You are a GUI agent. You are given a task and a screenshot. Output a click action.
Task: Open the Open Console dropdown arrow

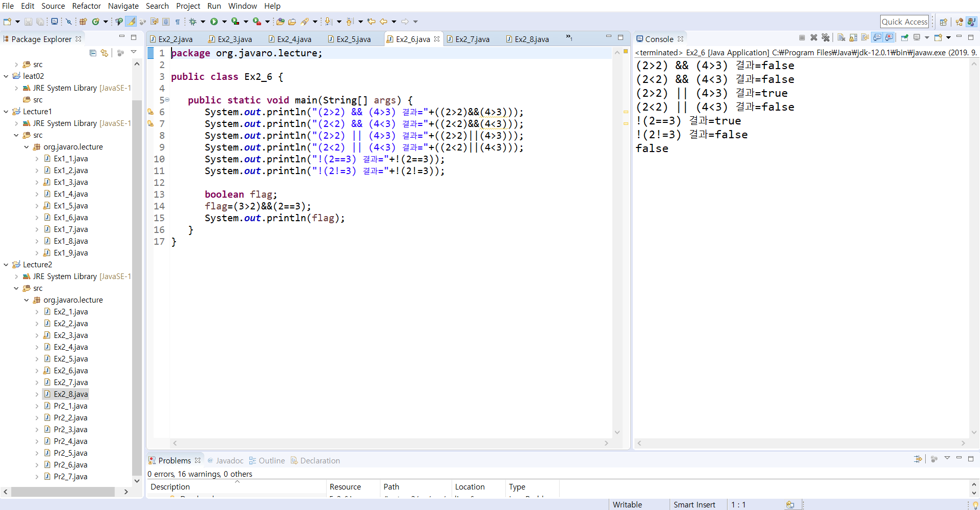pyautogui.click(x=948, y=38)
